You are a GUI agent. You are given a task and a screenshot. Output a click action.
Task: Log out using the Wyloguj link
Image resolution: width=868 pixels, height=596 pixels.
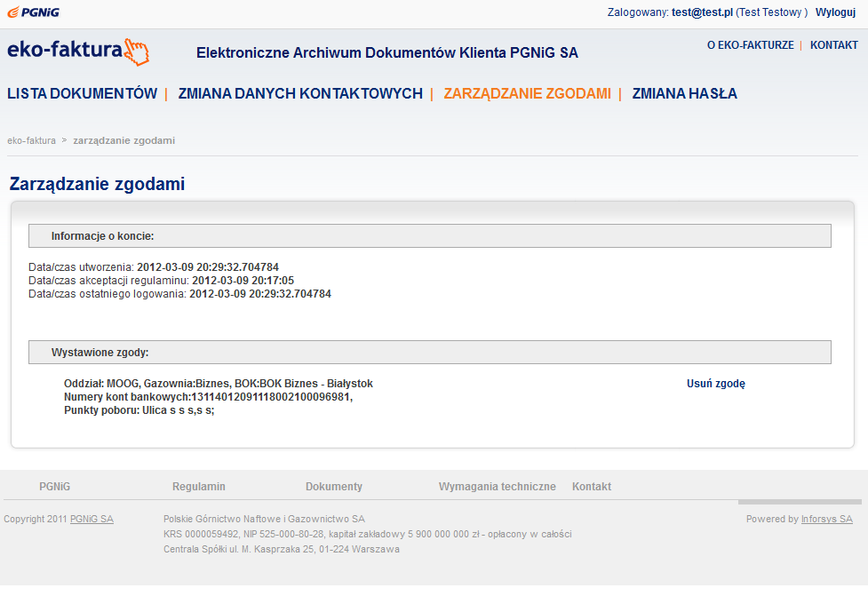[x=835, y=12]
